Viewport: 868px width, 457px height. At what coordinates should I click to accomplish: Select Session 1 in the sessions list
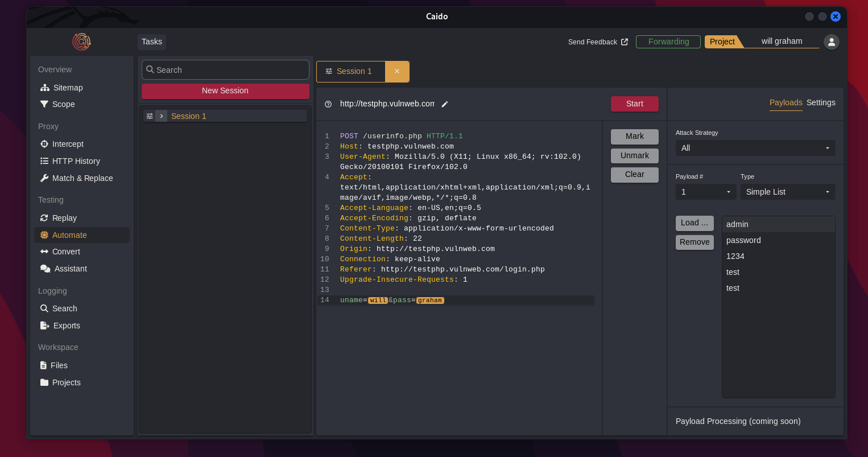point(225,116)
